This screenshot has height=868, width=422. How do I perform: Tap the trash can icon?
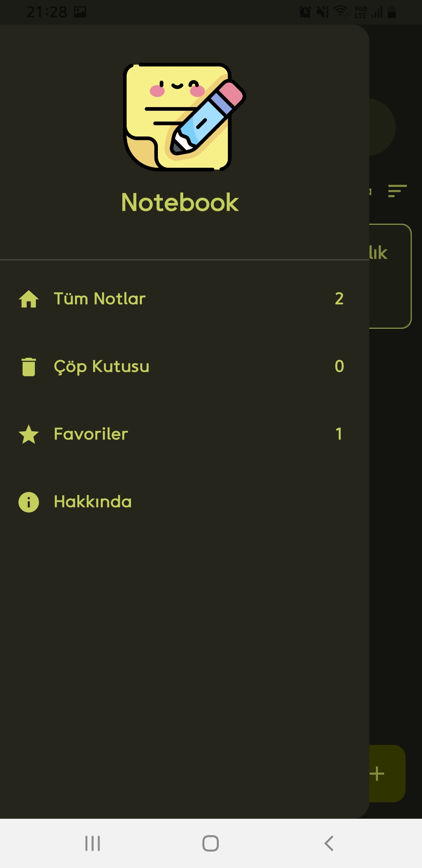coord(29,367)
